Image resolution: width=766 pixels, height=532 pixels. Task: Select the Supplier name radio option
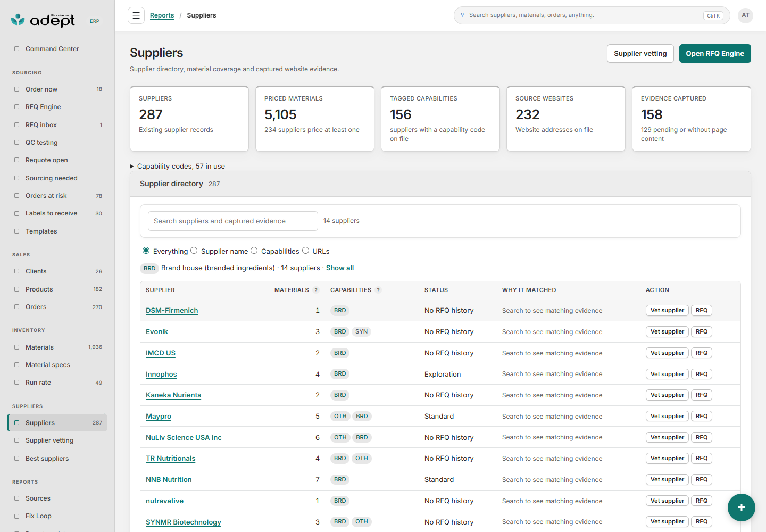point(194,251)
